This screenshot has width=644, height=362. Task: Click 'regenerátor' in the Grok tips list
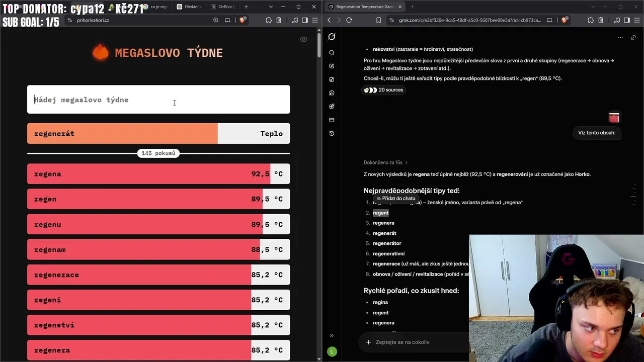point(387,243)
